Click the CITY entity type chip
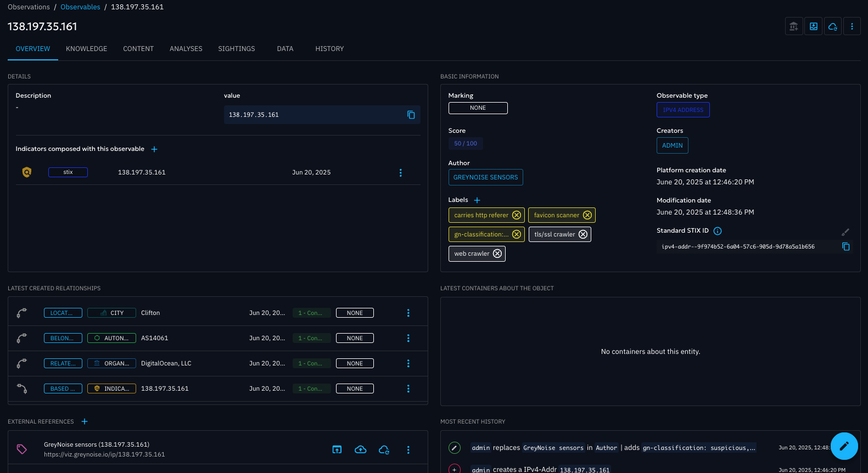 [x=111, y=313]
